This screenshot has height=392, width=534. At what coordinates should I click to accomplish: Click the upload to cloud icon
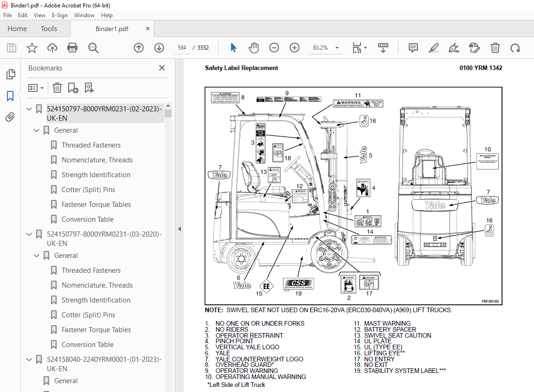tap(52, 48)
